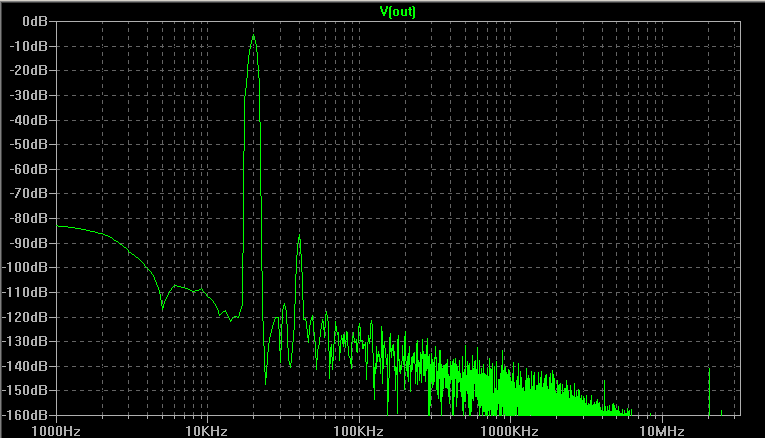Click the -50dB axis label
This screenshot has height=438, width=765.
[29, 144]
